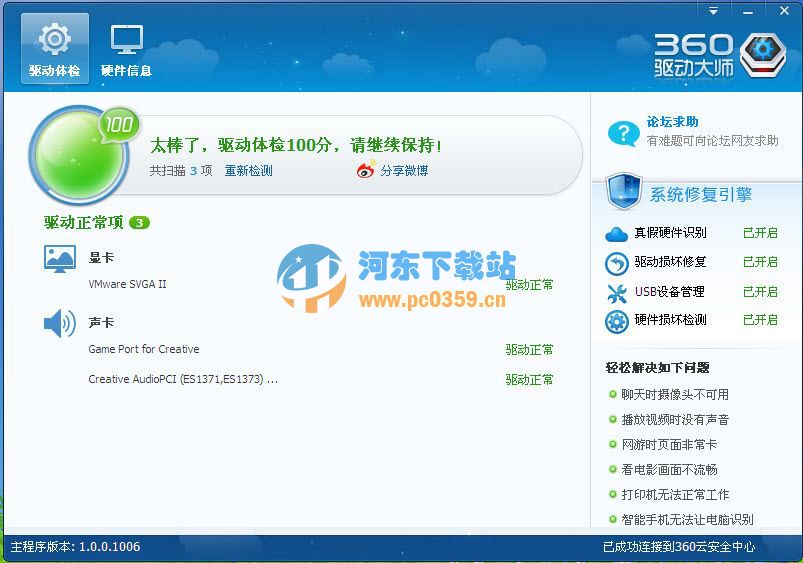Viewport: 803px width, 563px height.
Task: Minimize the 360驱动大师 window
Action: click(748, 11)
